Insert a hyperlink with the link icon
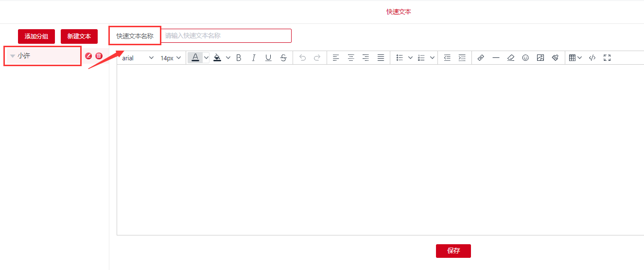 [481, 58]
